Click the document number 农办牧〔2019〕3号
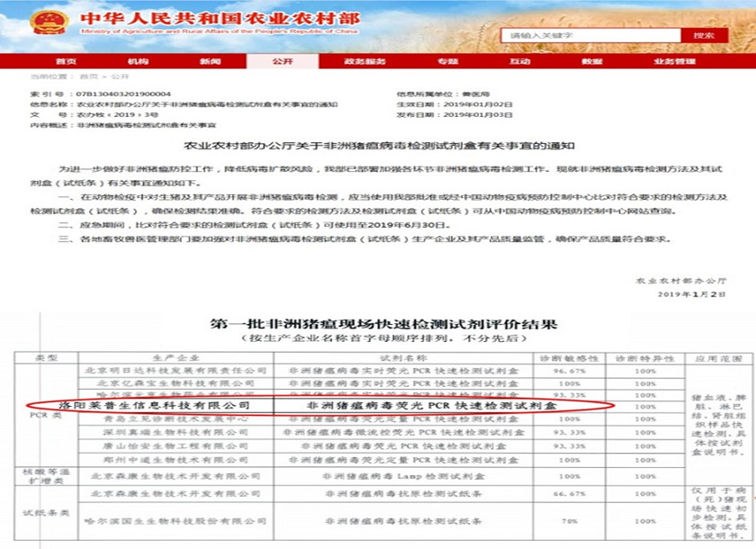 pyautogui.click(x=117, y=114)
